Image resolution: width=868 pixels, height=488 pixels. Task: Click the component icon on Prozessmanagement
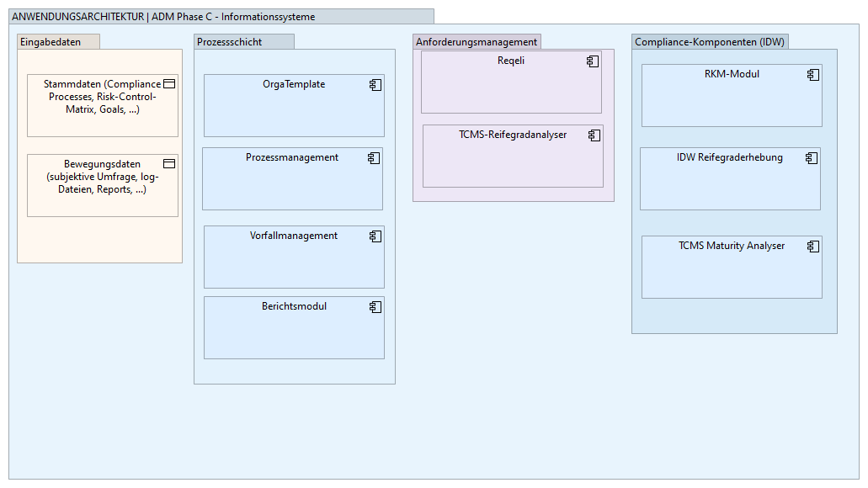(x=374, y=158)
